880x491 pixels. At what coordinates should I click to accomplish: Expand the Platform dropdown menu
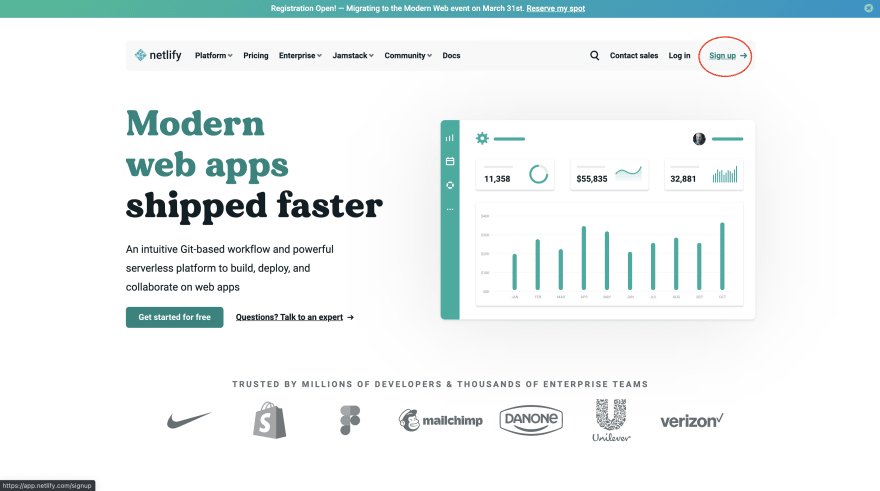pos(213,56)
